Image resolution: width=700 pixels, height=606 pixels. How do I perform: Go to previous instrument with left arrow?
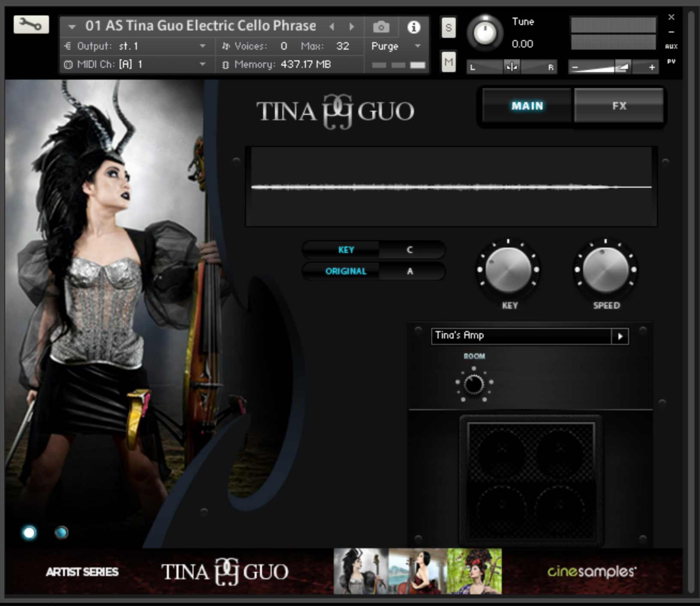pyautogui.click(x=332, y=27)
